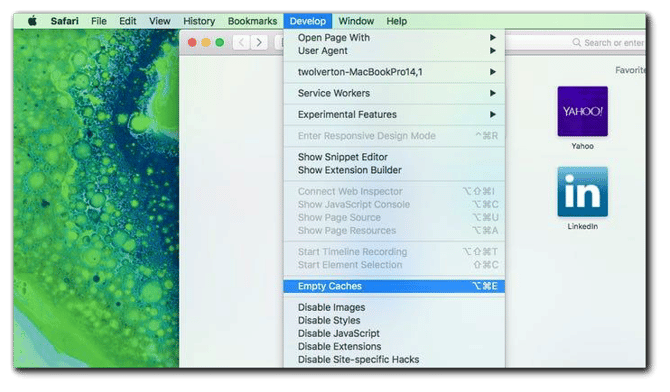Screen dimensions: 670x392
Task: Open the Bookmarks menu
Action: point(252,21)
